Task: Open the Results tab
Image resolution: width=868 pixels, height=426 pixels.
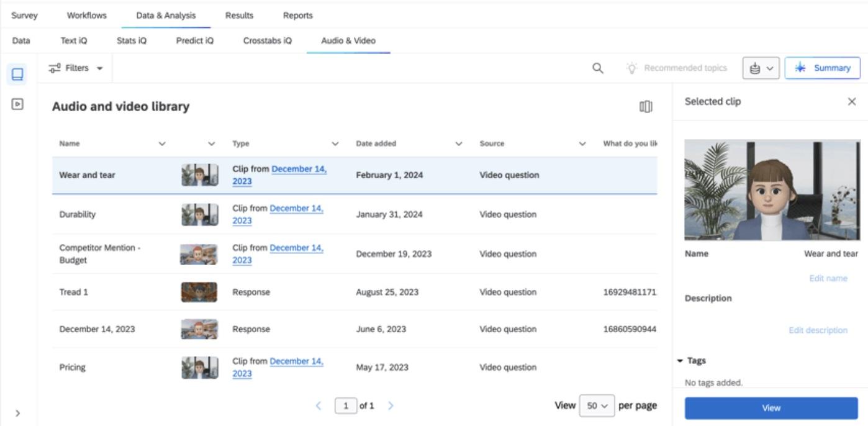Action: point(238,15)
